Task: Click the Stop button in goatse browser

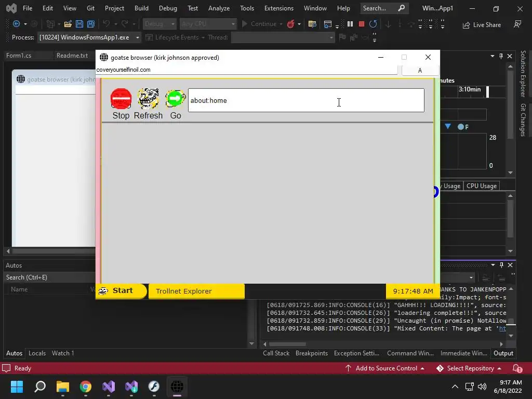Action: (x=121, y=104)
